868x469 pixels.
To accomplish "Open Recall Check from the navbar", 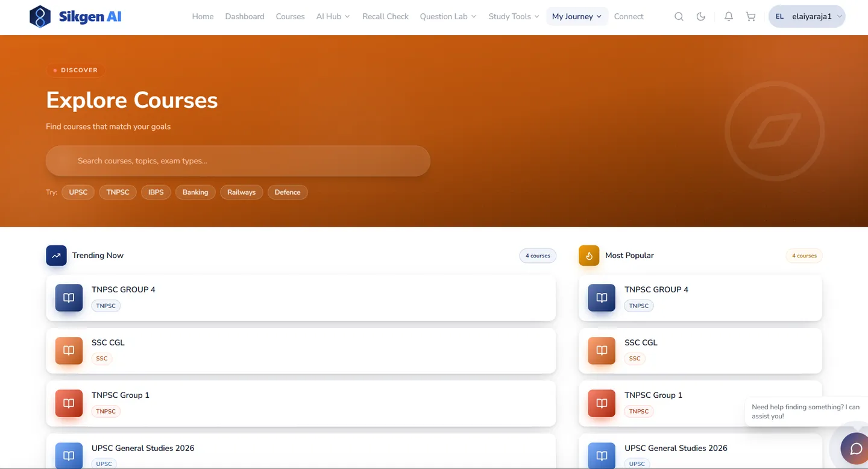I will 385,17.
